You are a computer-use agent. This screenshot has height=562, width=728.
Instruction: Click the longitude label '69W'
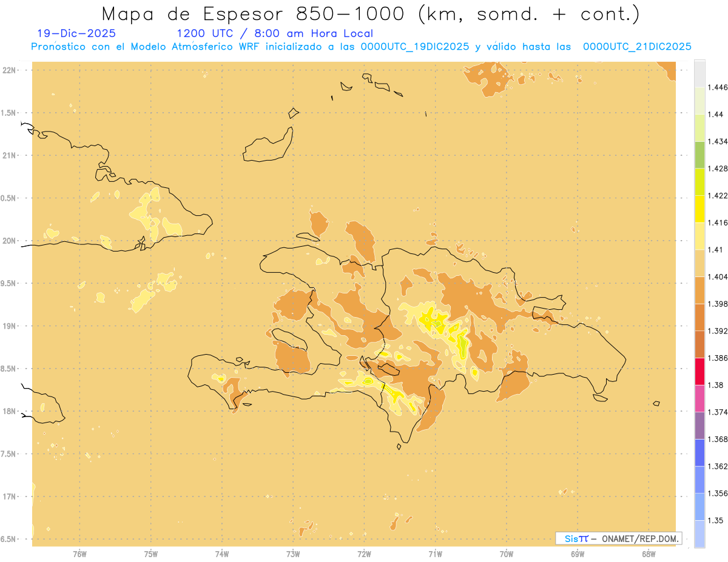[x=578, y=554]
